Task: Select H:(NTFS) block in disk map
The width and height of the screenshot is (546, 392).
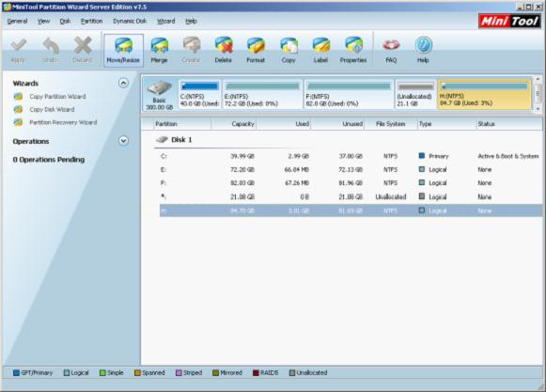Action: (x=485, y=94)
